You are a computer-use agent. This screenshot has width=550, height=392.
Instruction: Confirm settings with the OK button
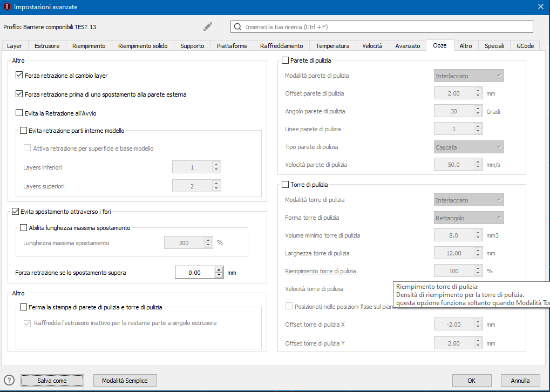point(471,381)
